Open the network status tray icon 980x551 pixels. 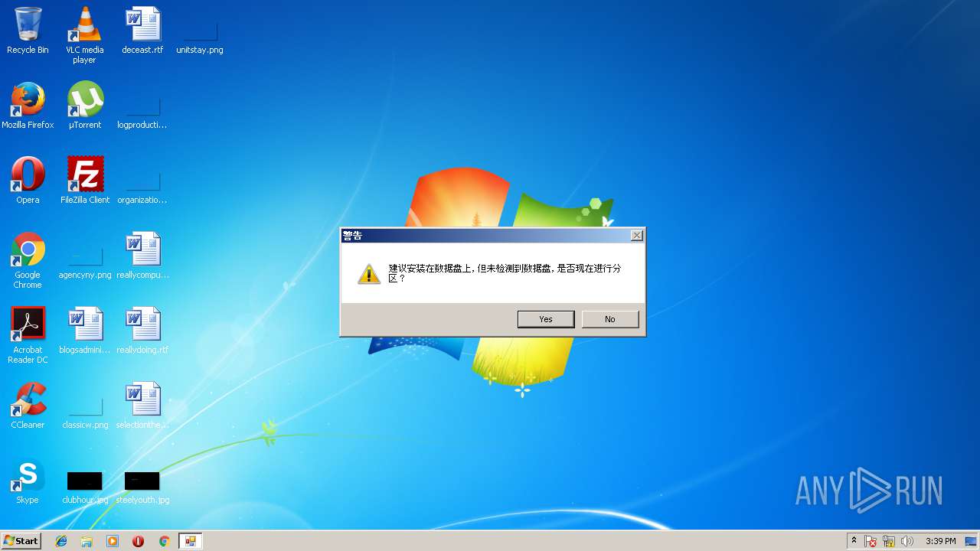[x=889, y=541]
